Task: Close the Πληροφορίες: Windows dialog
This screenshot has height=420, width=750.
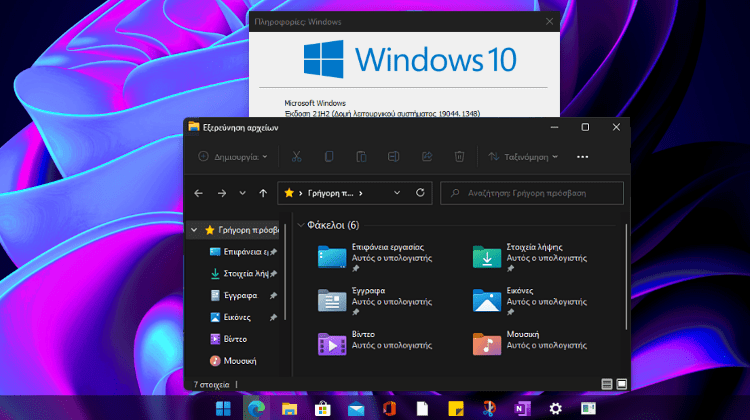Action: pyautogui.click(x=549, y=22)
